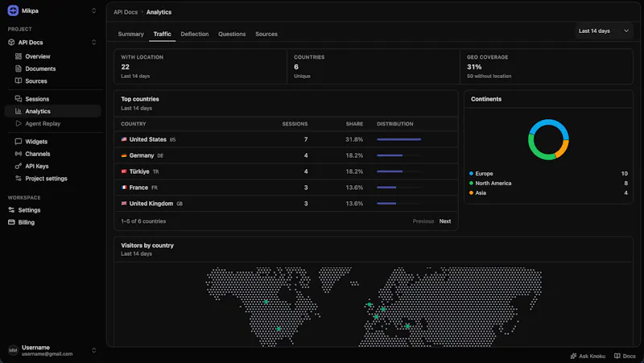644x363 pixels.
Task: Click the United States distribution bar
Action: [x=398, y=139]
